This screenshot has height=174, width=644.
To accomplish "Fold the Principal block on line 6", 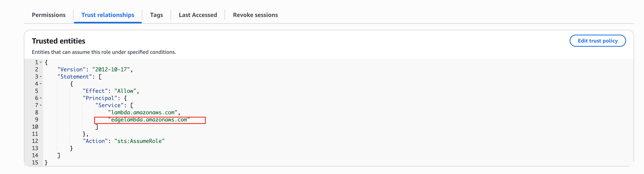I will pyautogui.click(x=41, y=98).
